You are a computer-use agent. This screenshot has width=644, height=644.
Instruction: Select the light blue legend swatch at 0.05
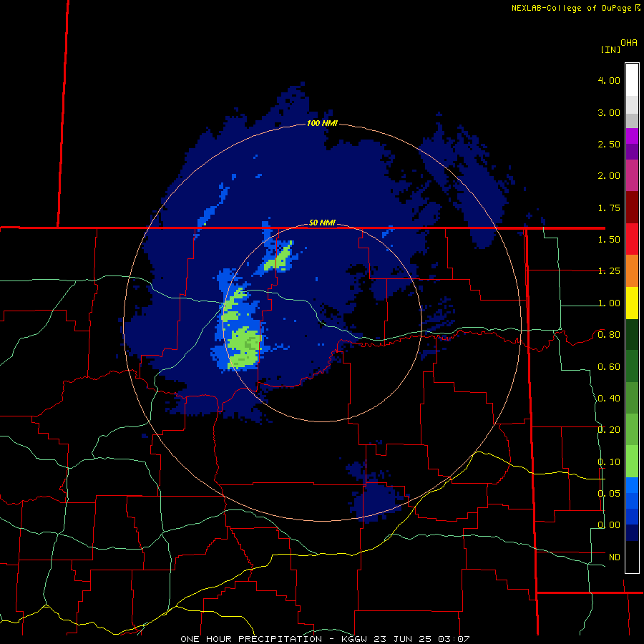click(632, 485)
